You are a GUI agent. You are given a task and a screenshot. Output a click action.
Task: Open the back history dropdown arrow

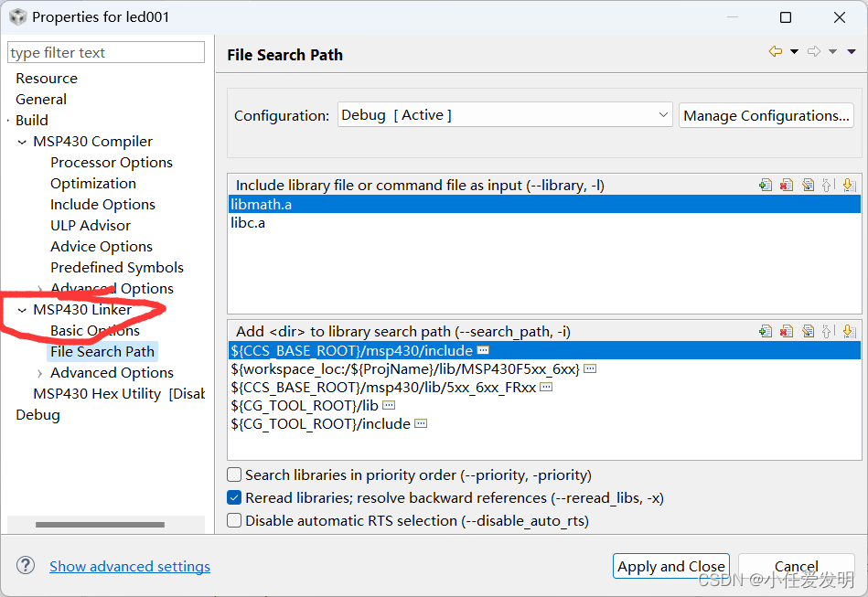[x=795, y=51]
